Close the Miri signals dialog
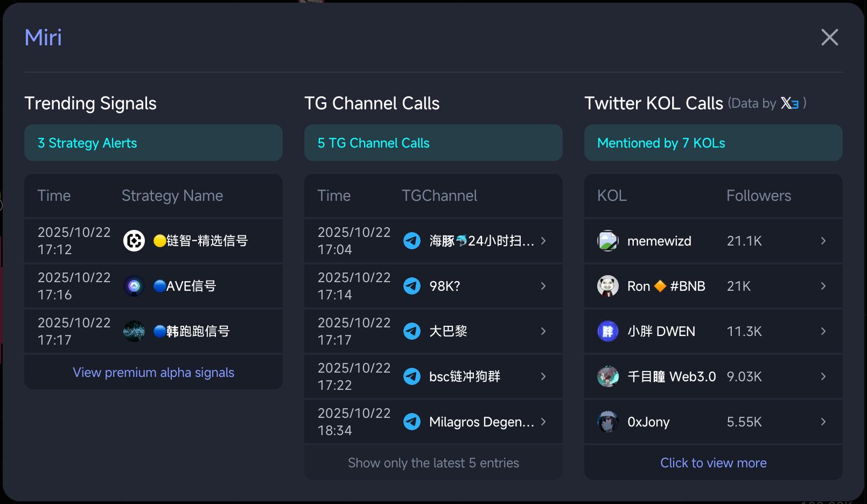Image resolution: width=867 pixels, height=504 pixels. click(829, 37)
